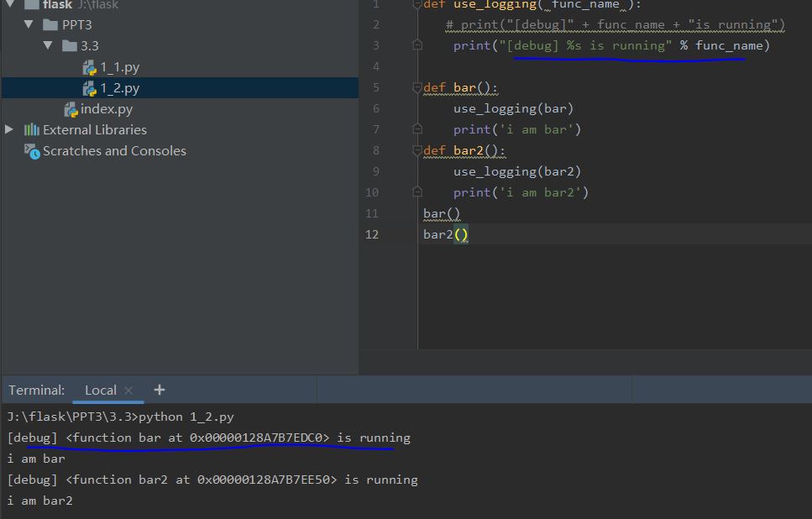The height and width of the screenshot is (519, 812).
Task: Click fold end marker on line 7
Action: pyautogui.click(x=416, y=129)
